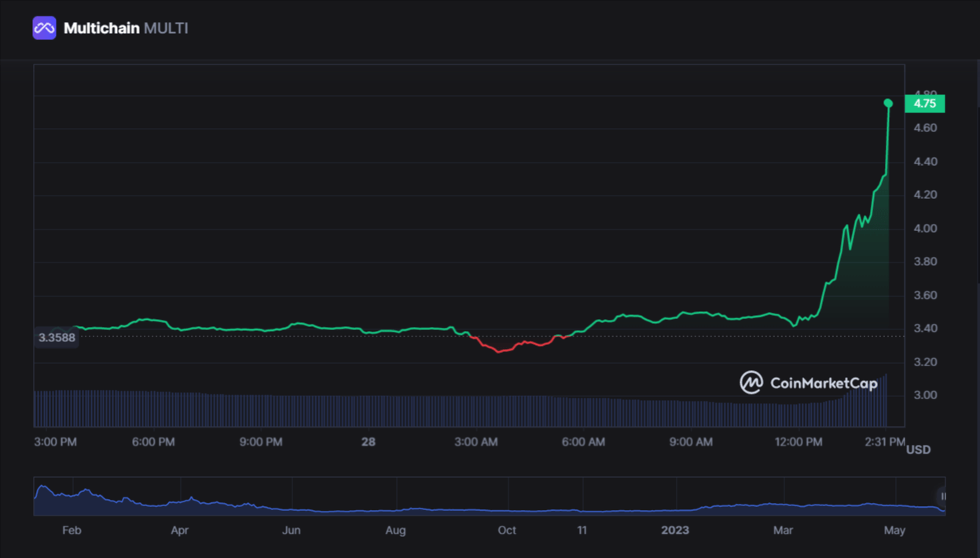Click the 4.60 price axis value
This screenshot has width=980, height=558.
[x=926, y=128]
